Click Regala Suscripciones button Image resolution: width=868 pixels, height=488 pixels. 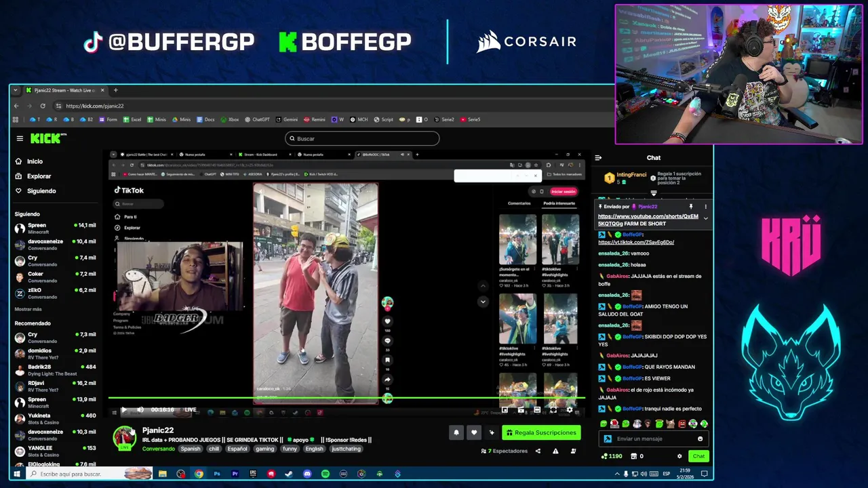point(541,432)
